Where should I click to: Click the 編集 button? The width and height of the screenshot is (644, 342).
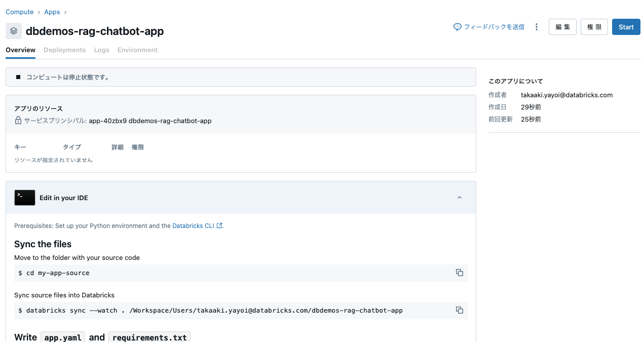[562, 27]
